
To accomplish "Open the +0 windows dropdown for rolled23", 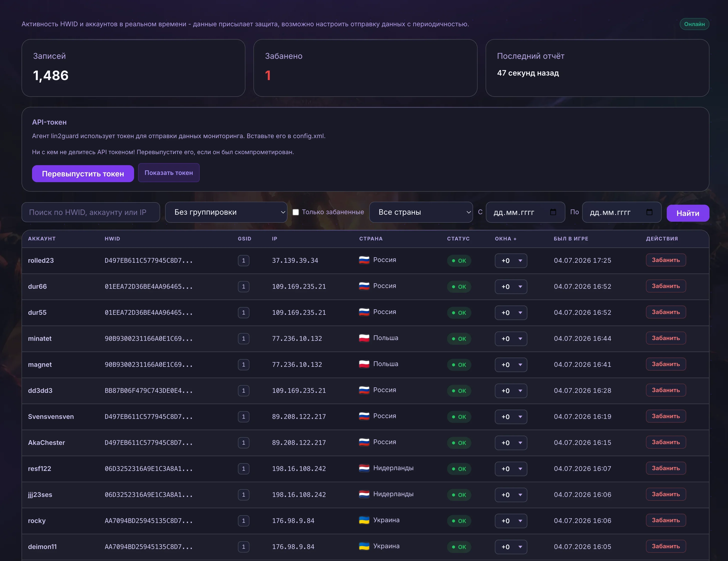I will click(511, 261).
